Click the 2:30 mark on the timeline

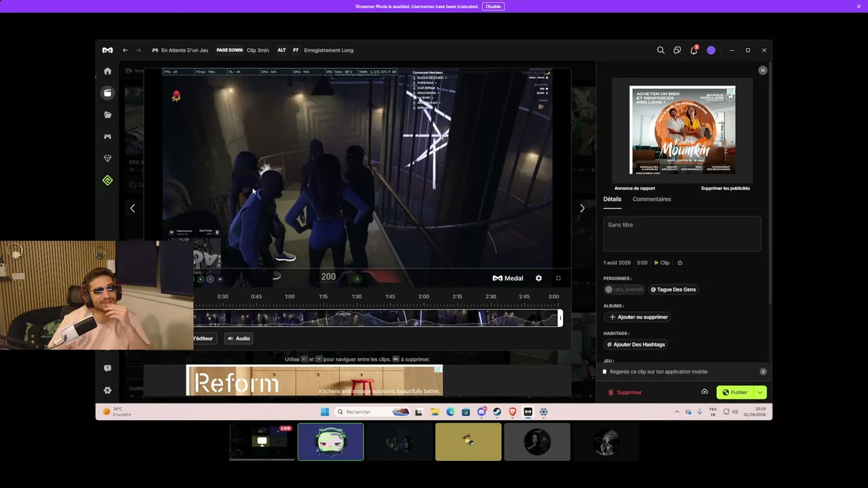[490, 296]
